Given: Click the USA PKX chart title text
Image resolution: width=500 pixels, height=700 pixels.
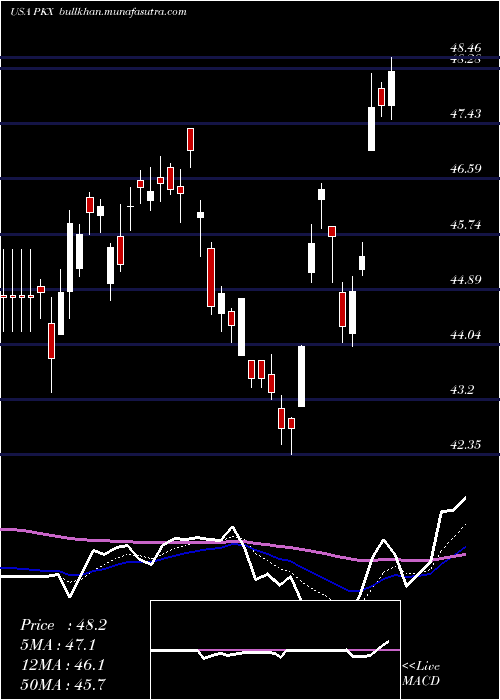Looking at the screenshot, I should (32, 12).
